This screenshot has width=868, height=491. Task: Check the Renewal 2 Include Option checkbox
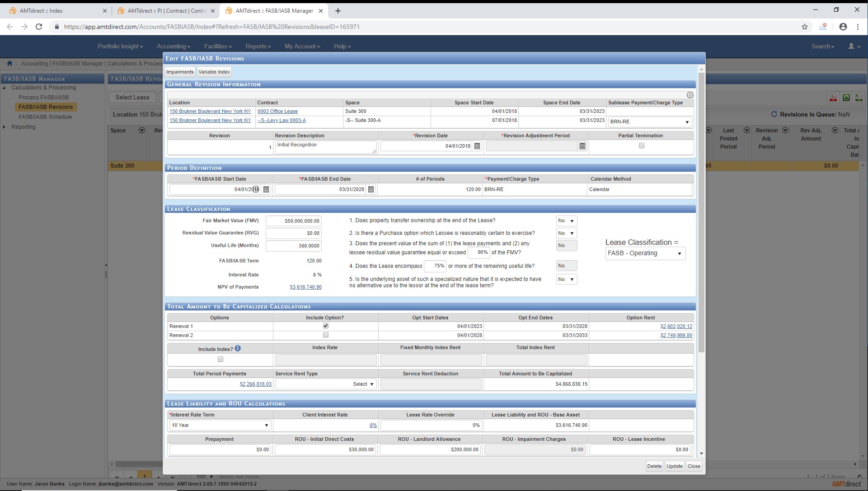click(x=325, y=335)
